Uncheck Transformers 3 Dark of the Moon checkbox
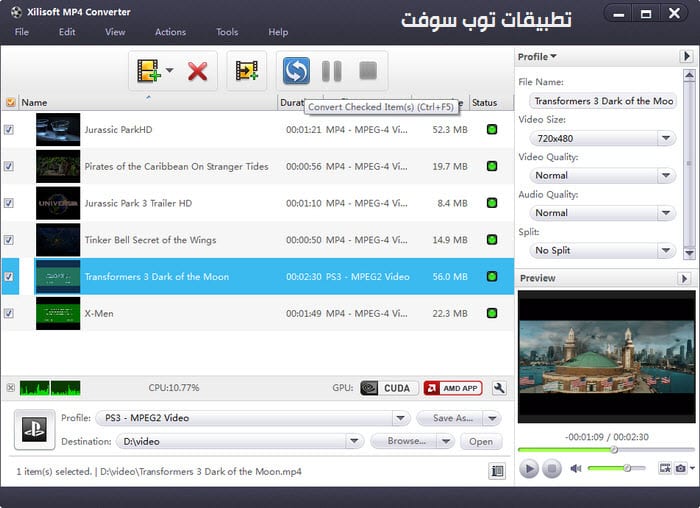700x508 pixels. click(8, 276)
